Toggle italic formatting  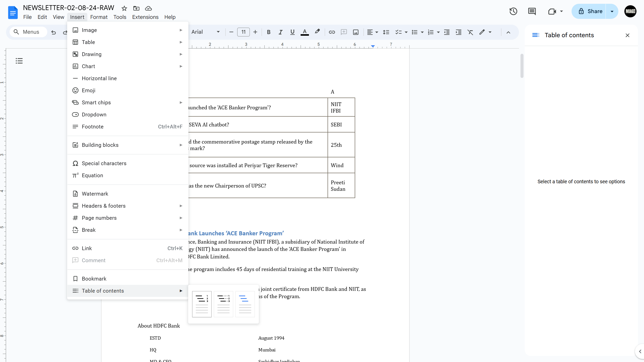[280, 32]
